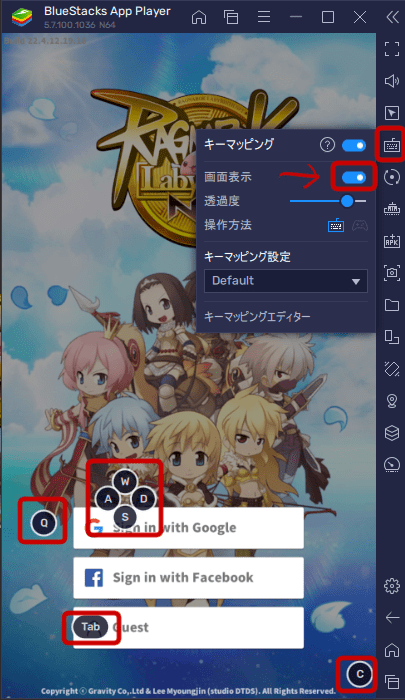This screenshot has width=405, height=700.
Task: Open the BlueStacks home tab icon
Action: pyautogui.click(x=199, y=17)
